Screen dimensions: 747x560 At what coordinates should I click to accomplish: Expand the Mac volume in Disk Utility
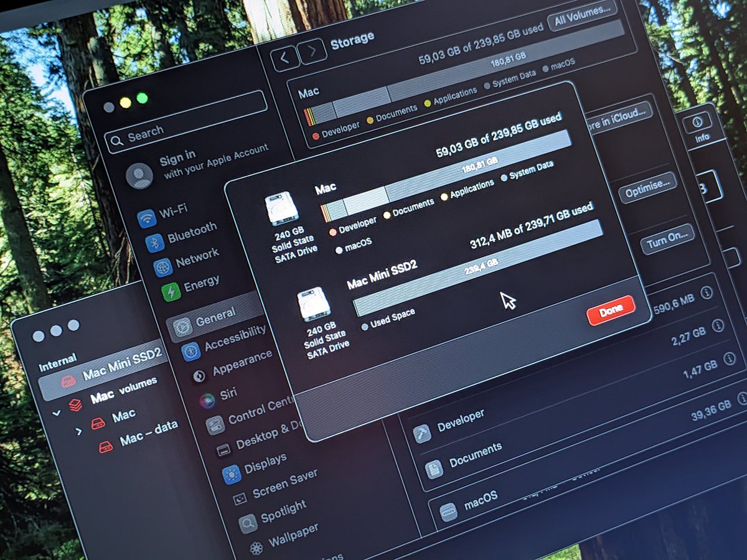point(78,431)
